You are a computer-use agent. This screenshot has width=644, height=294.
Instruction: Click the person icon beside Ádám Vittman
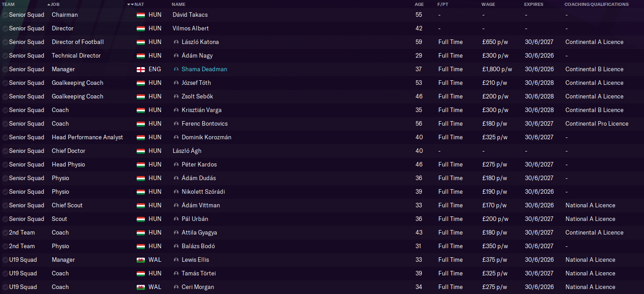[x=176, y=206]
